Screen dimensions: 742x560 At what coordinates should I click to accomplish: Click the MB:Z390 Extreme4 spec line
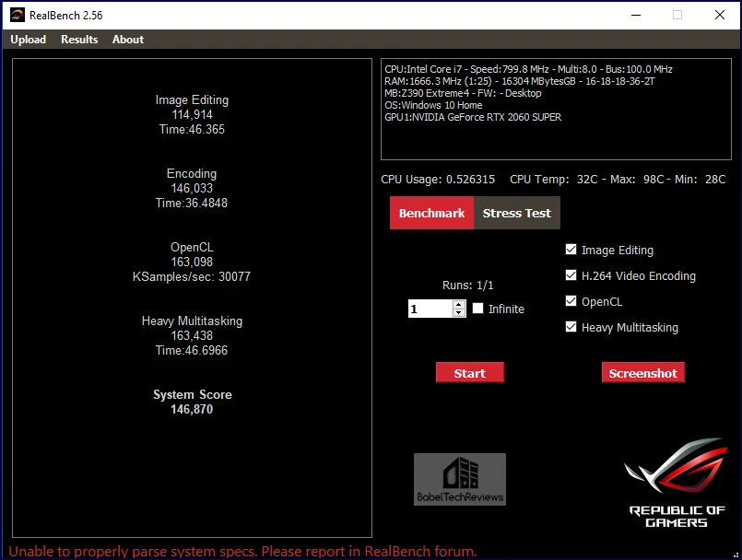coord(463,93)
